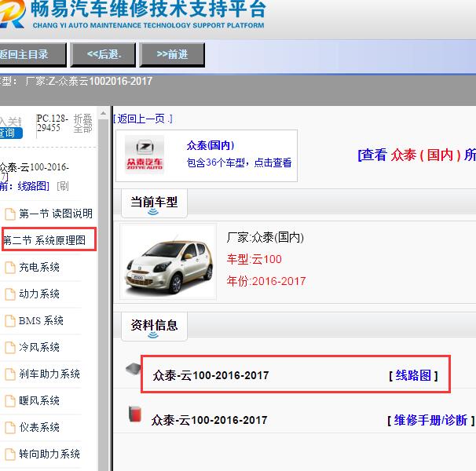Go back with the <<后退 button
The image size is (476, 471).
click(103, 55)
